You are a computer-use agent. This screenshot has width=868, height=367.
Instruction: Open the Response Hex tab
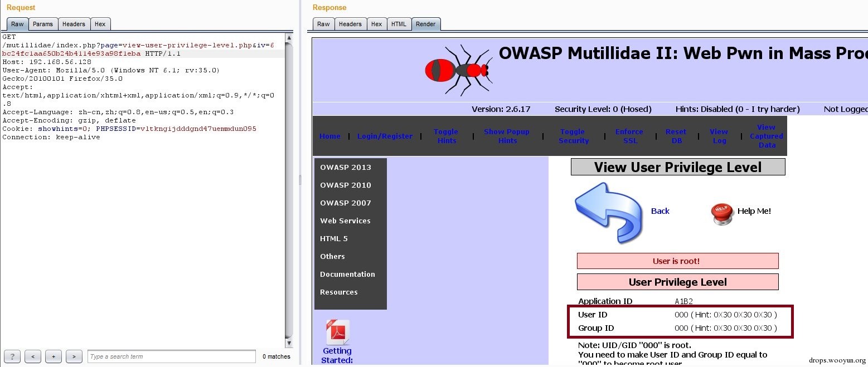coord(377,24)
